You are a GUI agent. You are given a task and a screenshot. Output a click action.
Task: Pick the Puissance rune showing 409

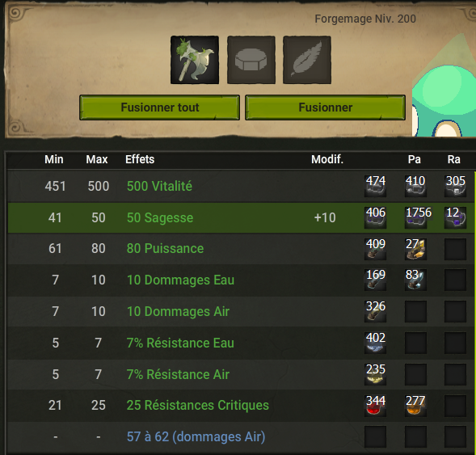(x=376, y=249)
